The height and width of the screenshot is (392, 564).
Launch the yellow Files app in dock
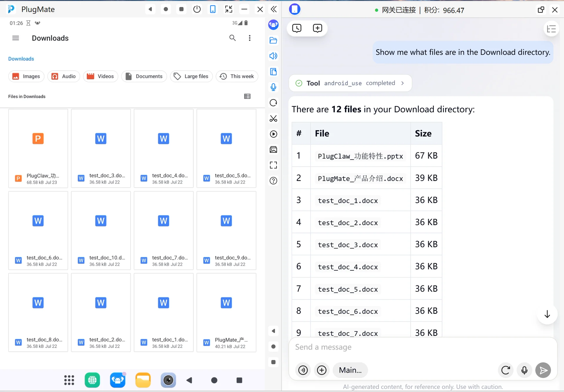[x=143, y=380]
